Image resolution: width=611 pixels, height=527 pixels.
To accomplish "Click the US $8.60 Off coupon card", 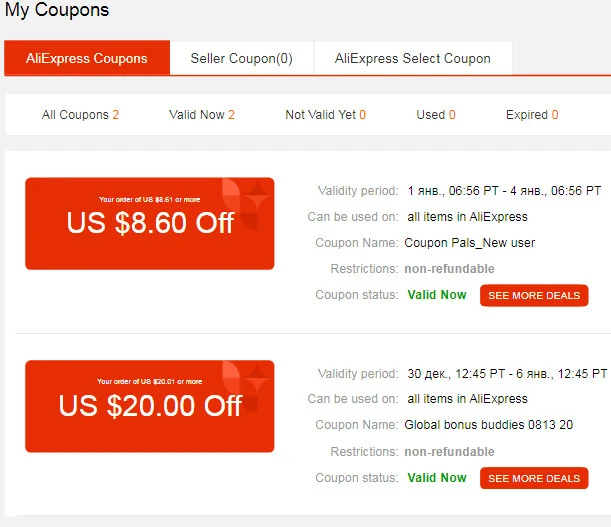I will point(150,223).
